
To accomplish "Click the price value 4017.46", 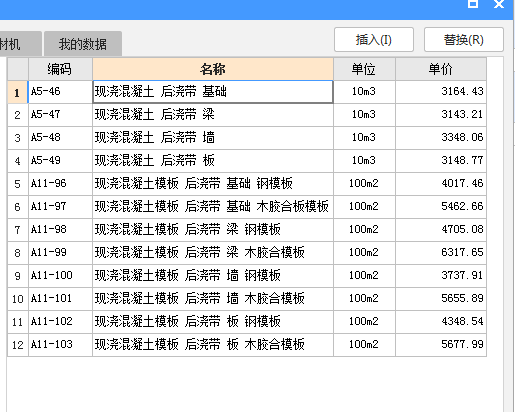I will [462, 183].
